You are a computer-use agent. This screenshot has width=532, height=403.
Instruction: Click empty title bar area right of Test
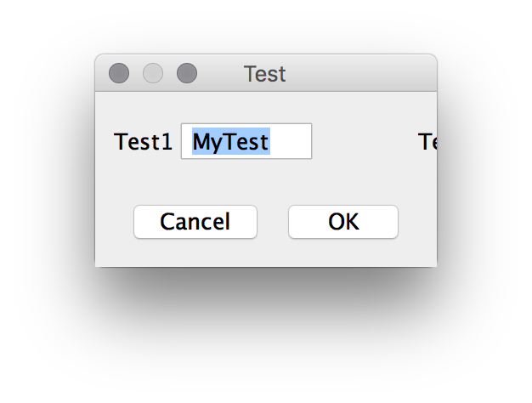coord(365,74)
